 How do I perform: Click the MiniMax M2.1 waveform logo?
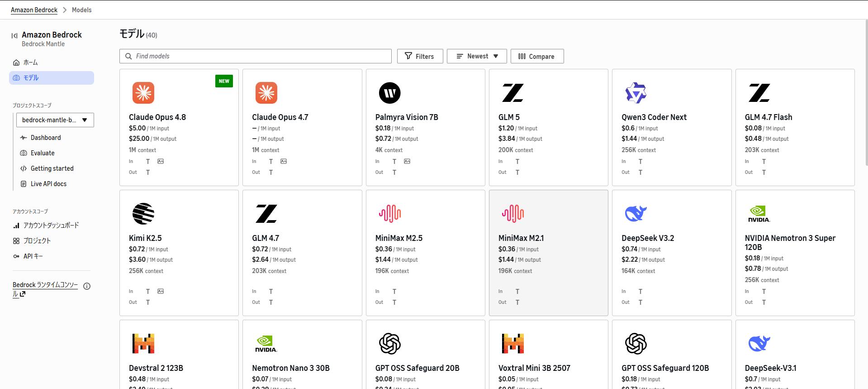[x=513, y=214]
